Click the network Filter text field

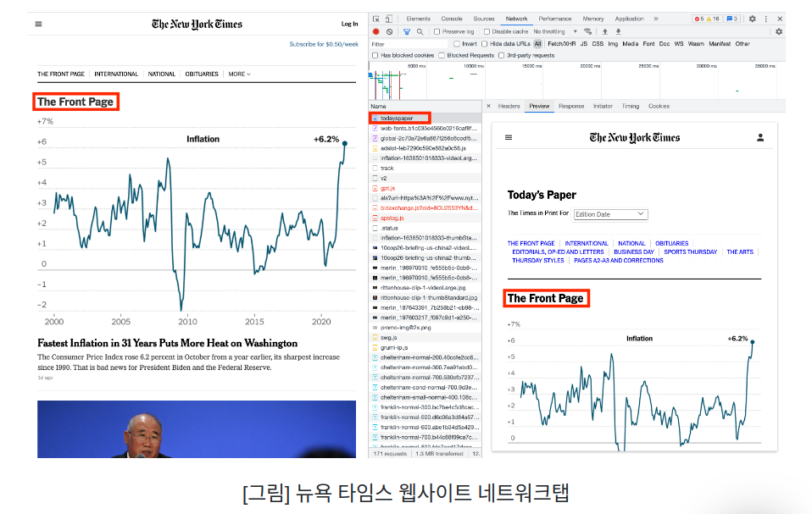(409, 44)
